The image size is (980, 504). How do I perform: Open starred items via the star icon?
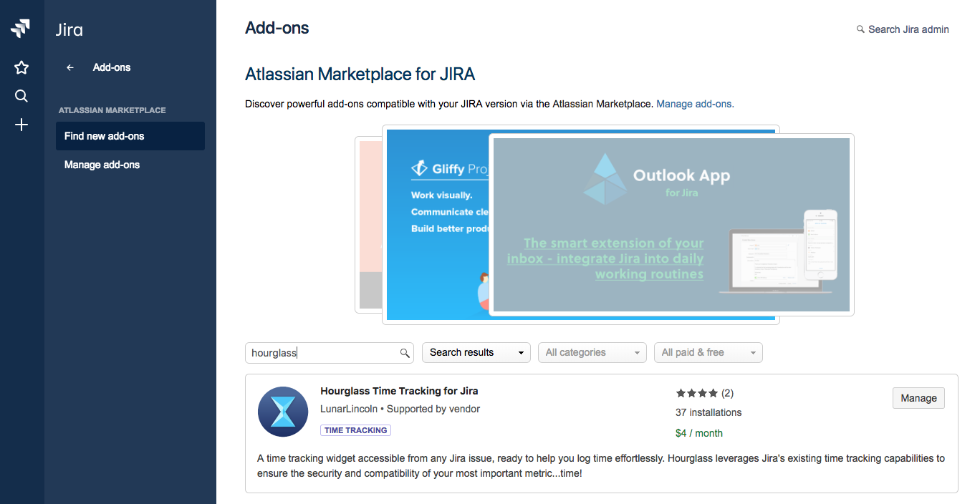(21, 67)
